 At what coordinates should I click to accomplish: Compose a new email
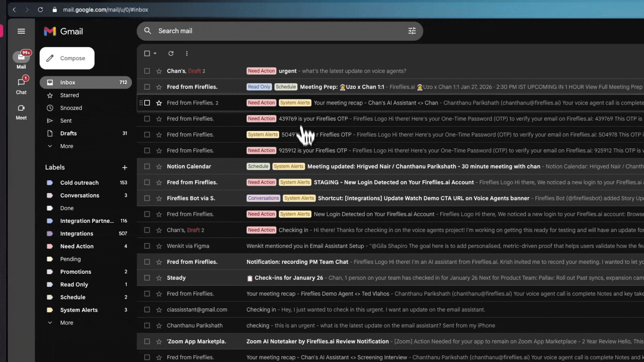point(67,58)
